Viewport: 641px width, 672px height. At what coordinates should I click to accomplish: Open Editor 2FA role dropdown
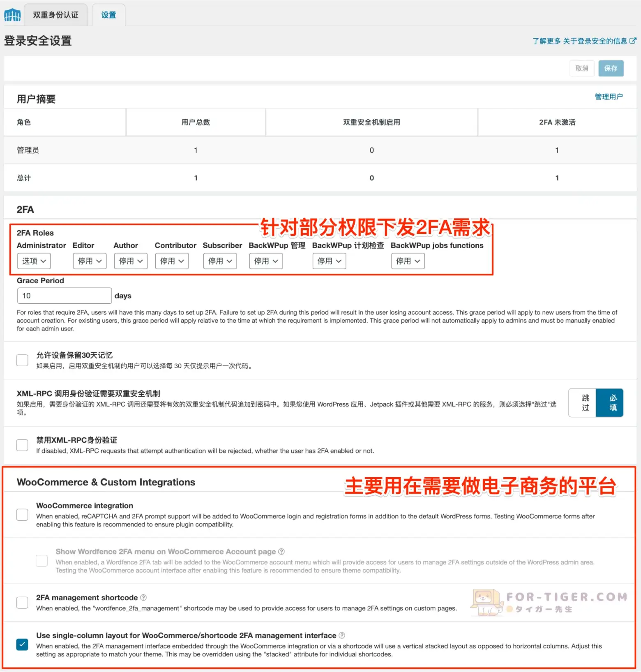tap(90, 261)
